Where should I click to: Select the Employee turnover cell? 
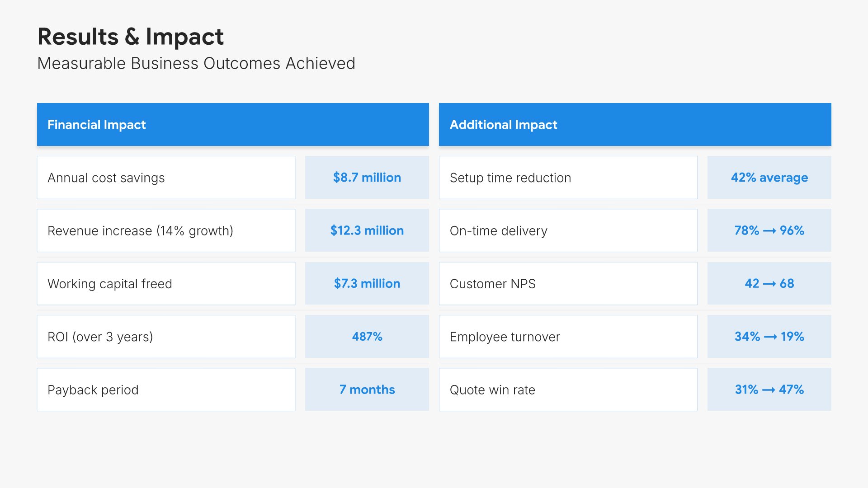coord(568,337)
